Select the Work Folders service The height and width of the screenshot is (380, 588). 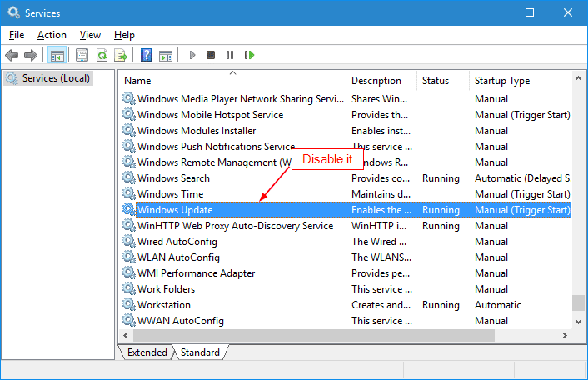click(346, 289)
